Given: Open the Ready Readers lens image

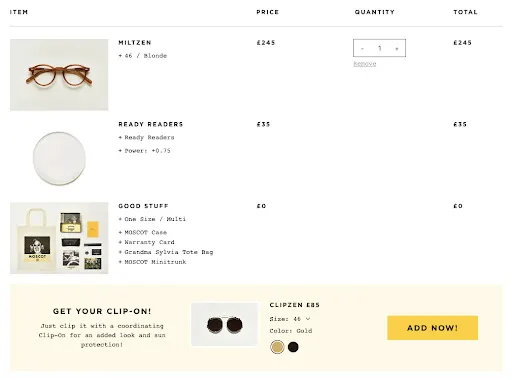Looking at the screenshot, I should coord(59,158).
